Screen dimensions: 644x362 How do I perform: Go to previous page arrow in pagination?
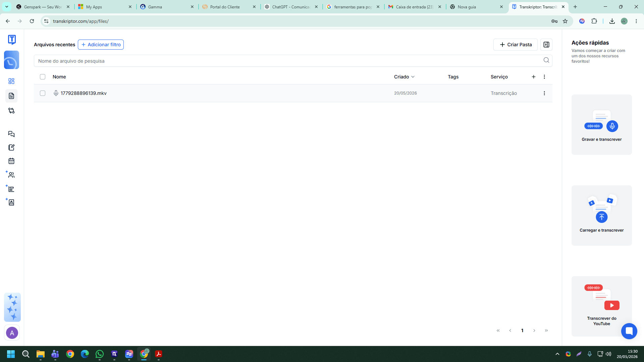coord(510,330)
